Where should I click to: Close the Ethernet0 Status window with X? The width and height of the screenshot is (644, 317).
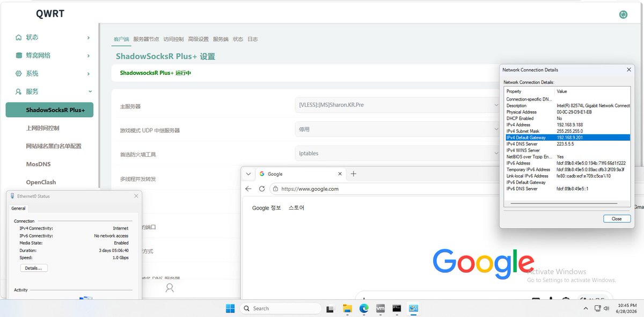coord(136,196)
